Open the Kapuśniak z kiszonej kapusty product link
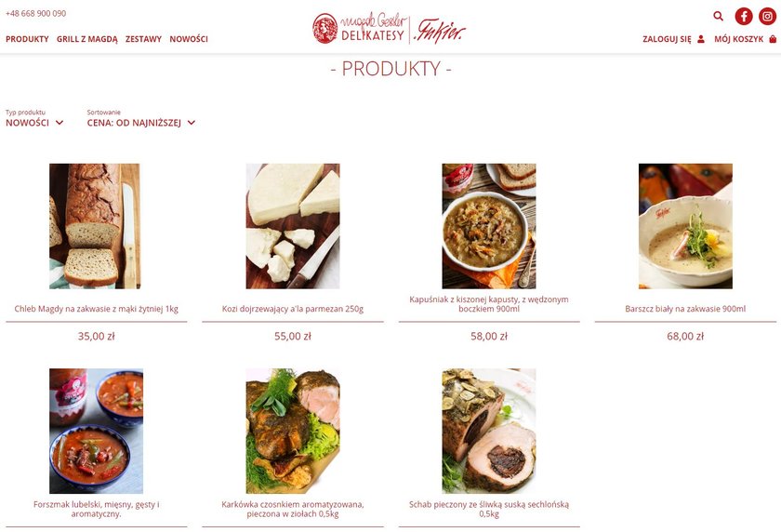The image size is (781, 532). 489,304
